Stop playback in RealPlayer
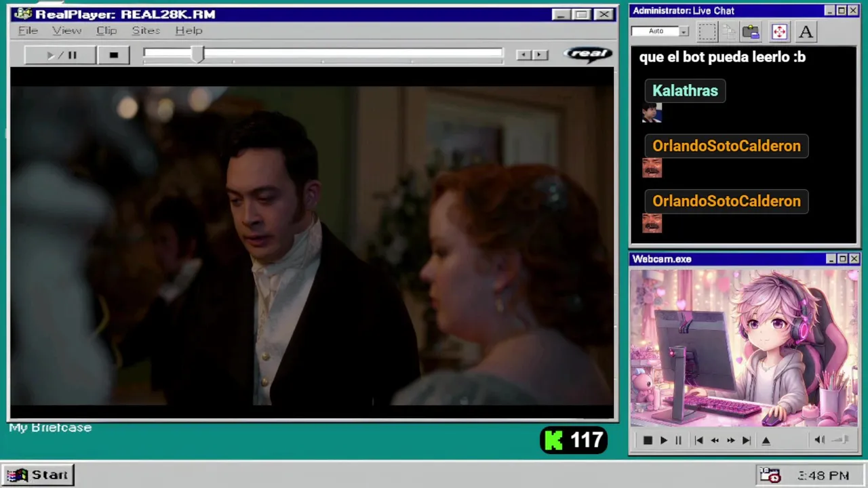Screen dimensions: 868x488 pos(113,55)
